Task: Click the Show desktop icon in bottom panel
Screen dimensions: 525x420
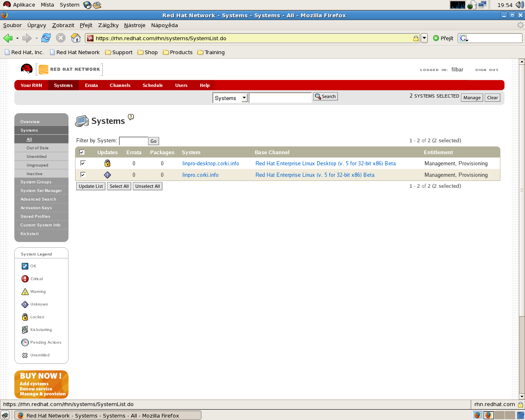Action: point(5,415)
